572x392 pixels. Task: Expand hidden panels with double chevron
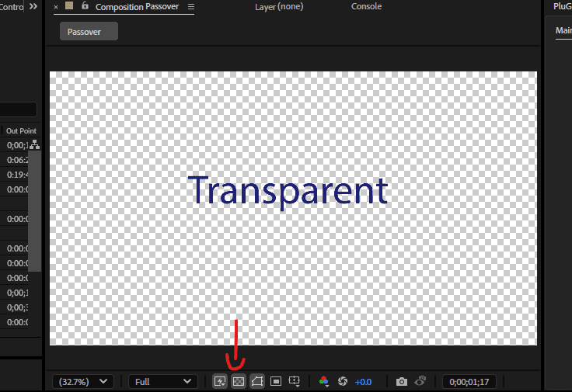point(33,6)
